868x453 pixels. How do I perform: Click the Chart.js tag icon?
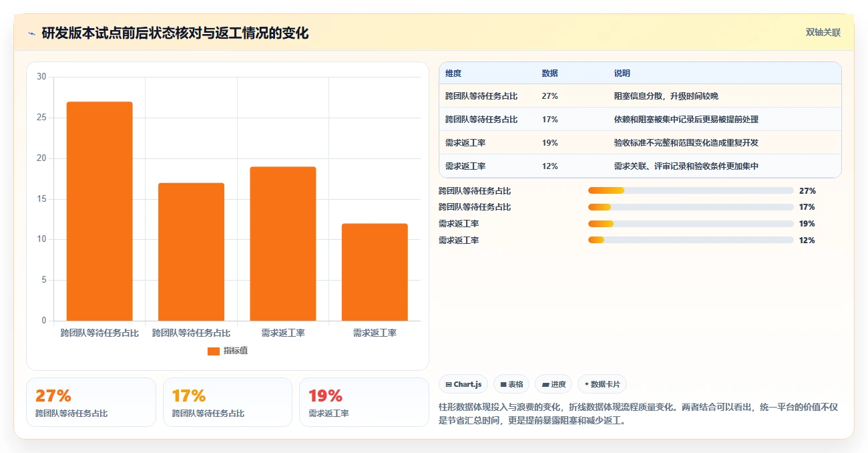[x=449, y=385]
